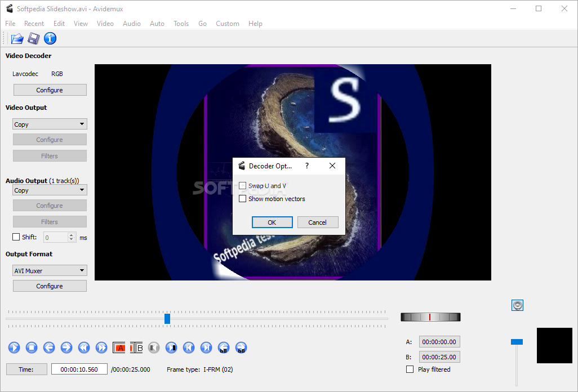Open Audio Output Copy dropdown
Image resolution: width=578 pixels, height=392 pixels.
pyautogui.click(x=50, y=190)
